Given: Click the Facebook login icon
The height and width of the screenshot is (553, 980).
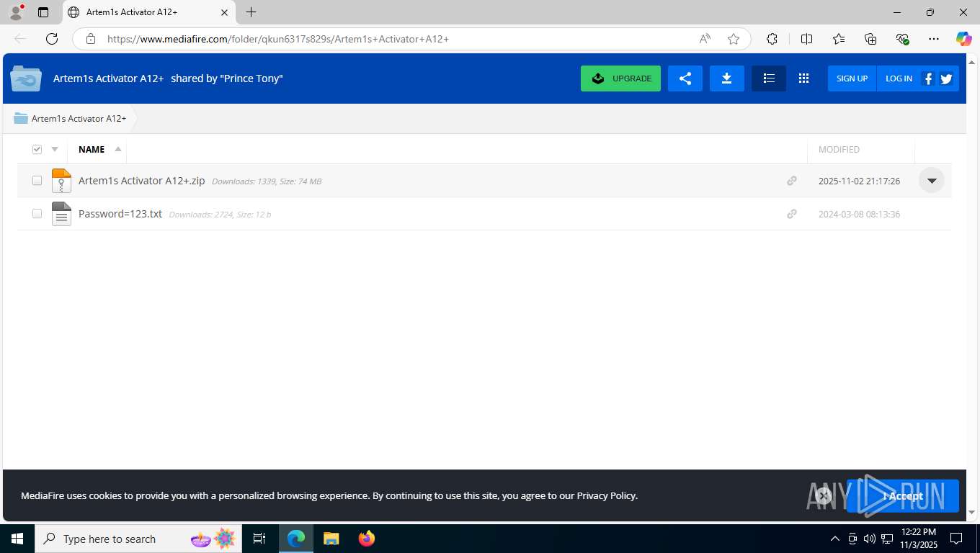Looking at the screenshot, I should click(928, 79).
